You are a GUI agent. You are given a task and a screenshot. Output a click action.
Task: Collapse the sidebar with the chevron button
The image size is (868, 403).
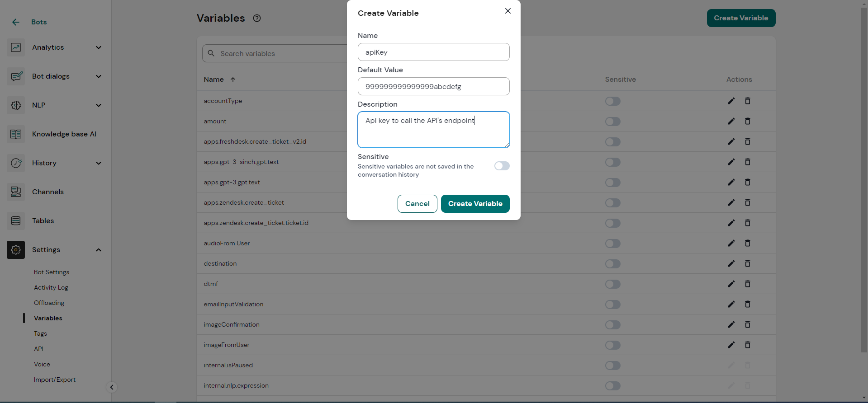click(x=112, y=387)
